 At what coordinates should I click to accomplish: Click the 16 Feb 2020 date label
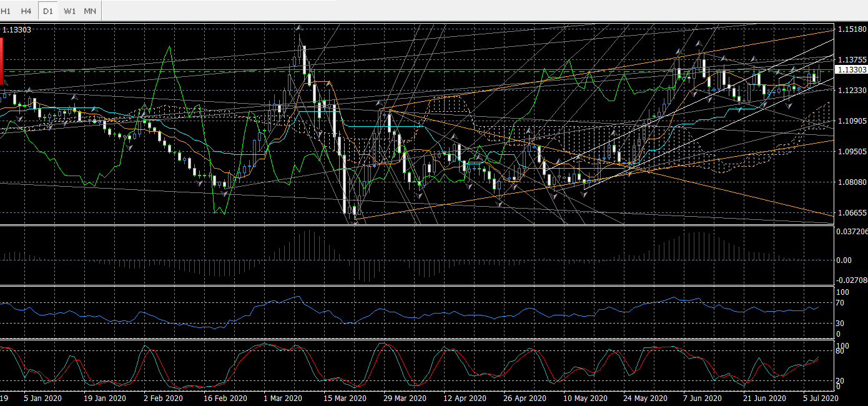225,398
